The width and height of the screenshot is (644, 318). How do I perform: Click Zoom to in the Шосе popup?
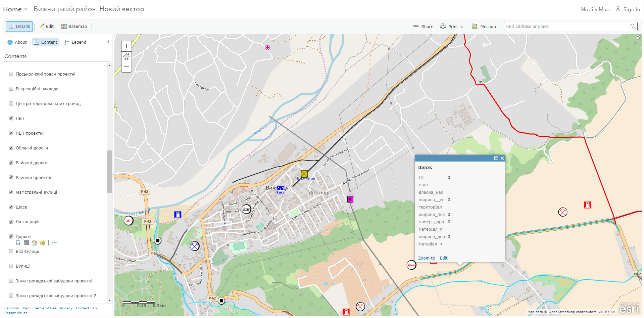click(426, 258)
